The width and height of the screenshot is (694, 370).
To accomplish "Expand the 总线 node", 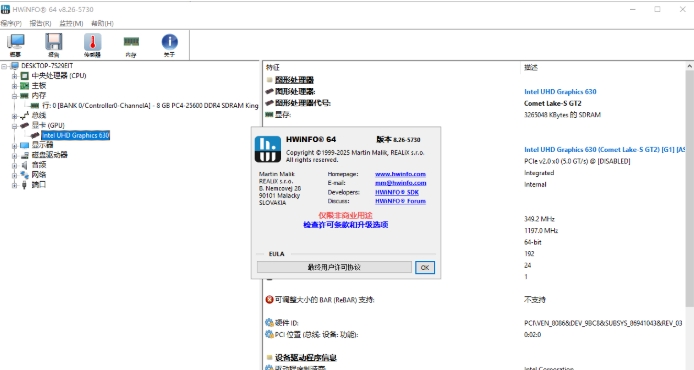I will [14, 116].
